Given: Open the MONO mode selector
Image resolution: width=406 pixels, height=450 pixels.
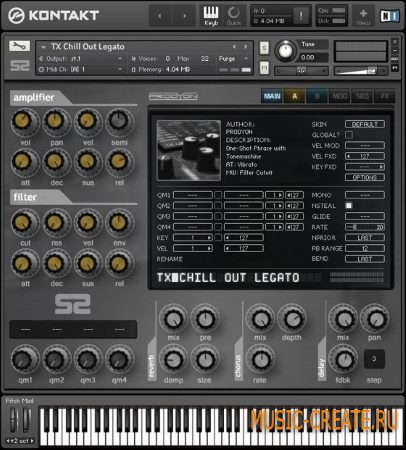Looking at the screenshot, I should coord(365,195).
